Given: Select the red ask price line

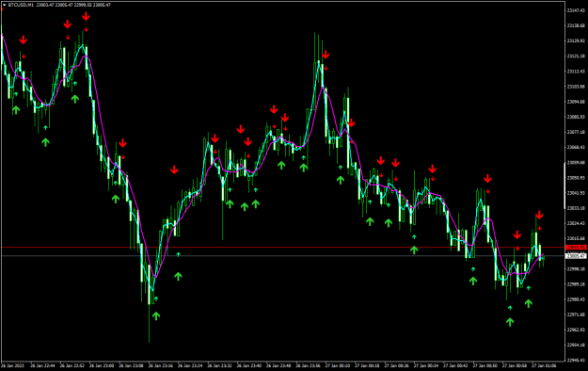Looking at the screenshot, I should pyautogui.click(x=283, y=247).
